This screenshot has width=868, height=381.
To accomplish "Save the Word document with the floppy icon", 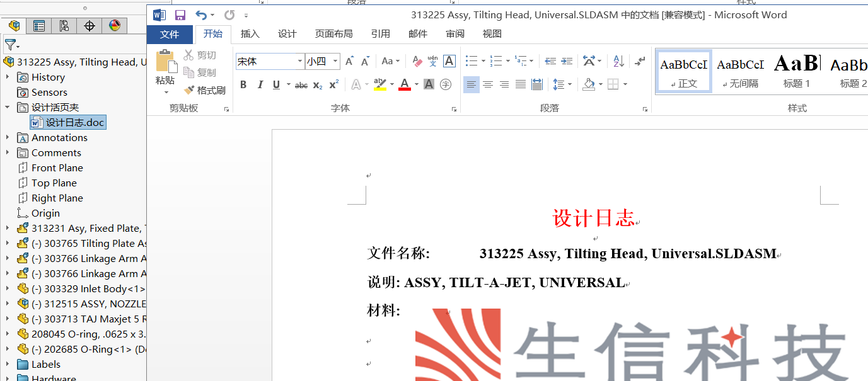I will [180, 15].
